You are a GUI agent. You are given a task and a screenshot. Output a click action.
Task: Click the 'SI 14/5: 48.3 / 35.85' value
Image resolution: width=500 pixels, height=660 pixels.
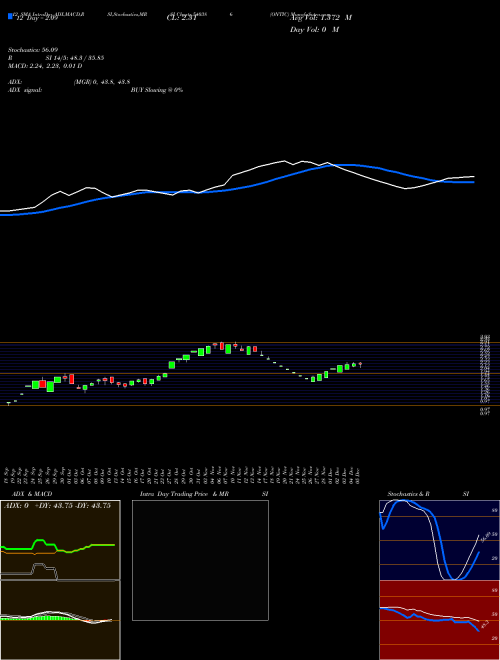pos(75,58)
